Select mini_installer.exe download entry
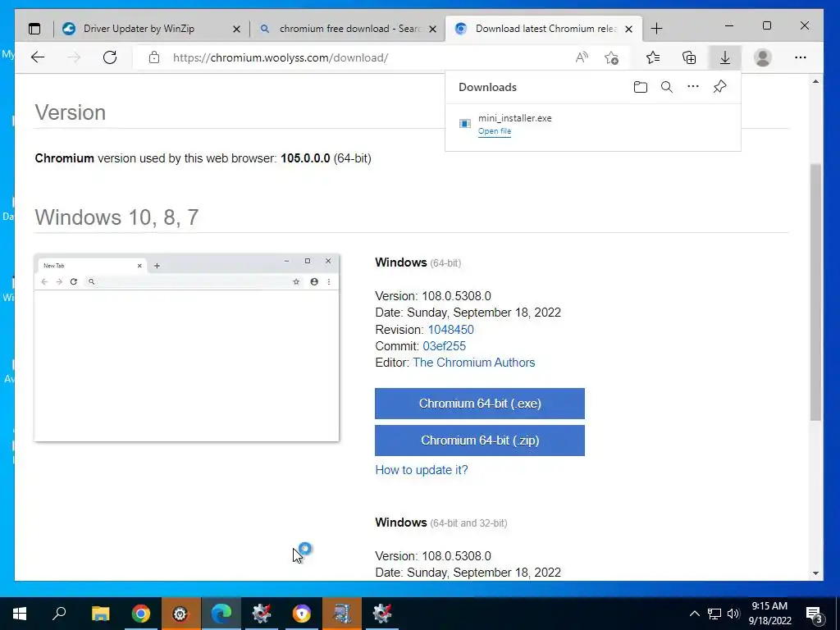Screen dimensions: 840x630 (x=592, y=125)
